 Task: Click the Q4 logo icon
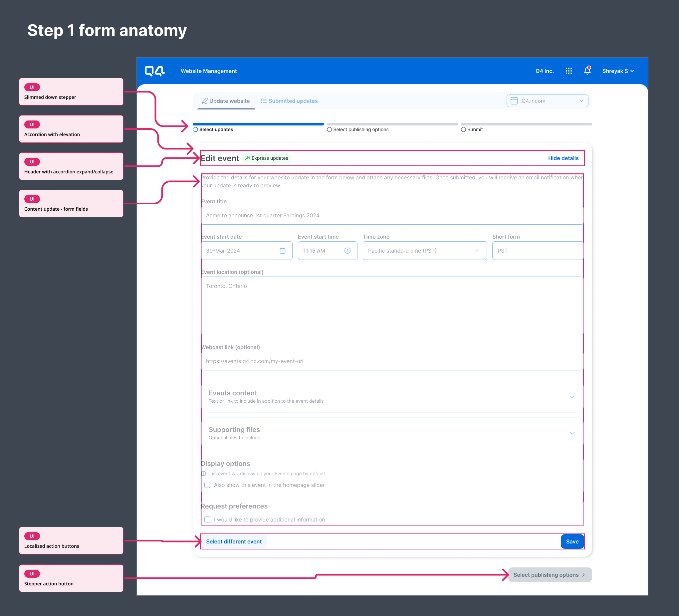tap(154, 71)
